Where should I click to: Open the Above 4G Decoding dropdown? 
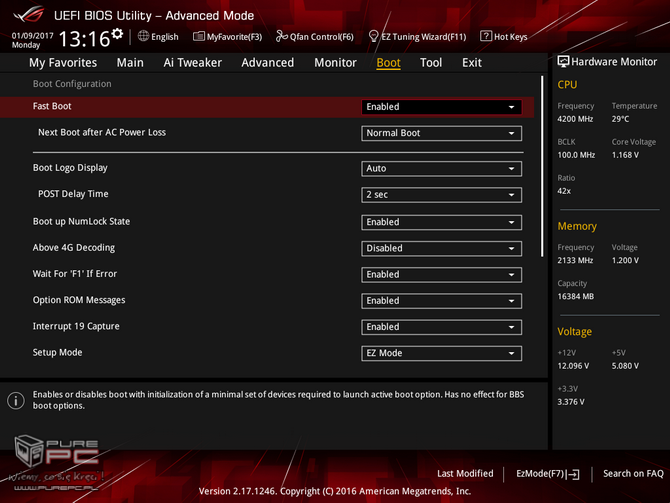[441, 249]
